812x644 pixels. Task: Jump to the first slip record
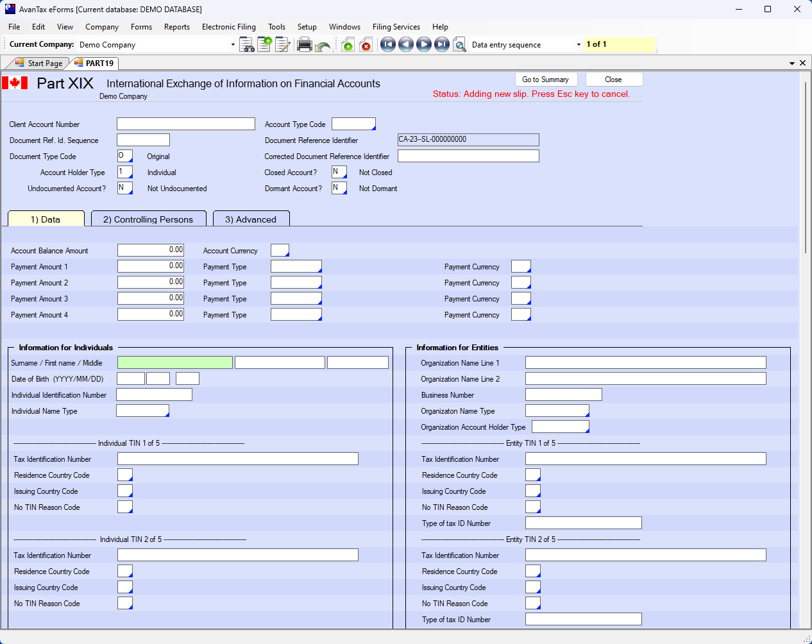[387, 44]
